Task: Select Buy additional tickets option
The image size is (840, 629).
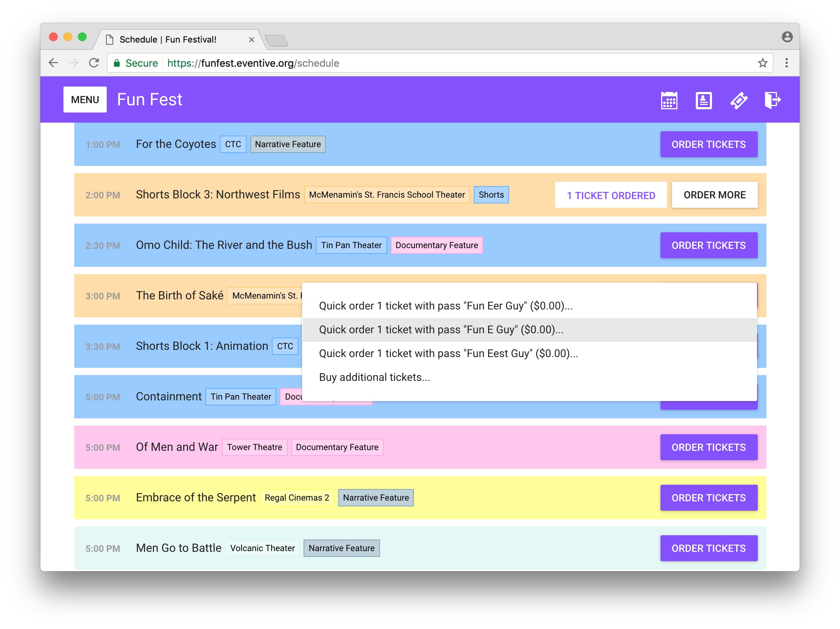Action: tap(374, 378)
